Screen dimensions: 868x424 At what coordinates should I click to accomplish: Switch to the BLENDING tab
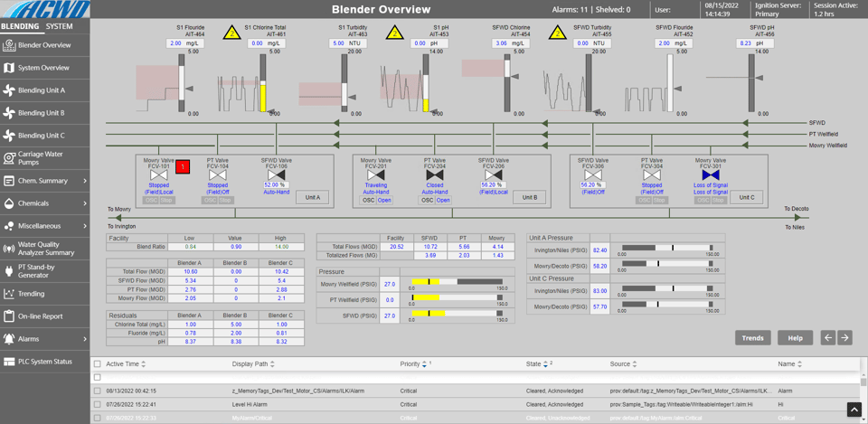[20, 26]
